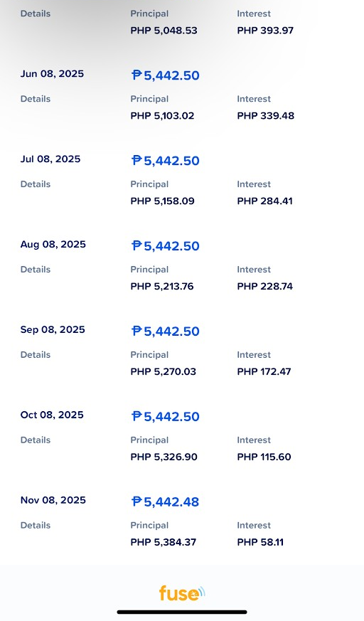
Task: Select the Jun 08, 2025 payment date
Action: click(52, 74)
